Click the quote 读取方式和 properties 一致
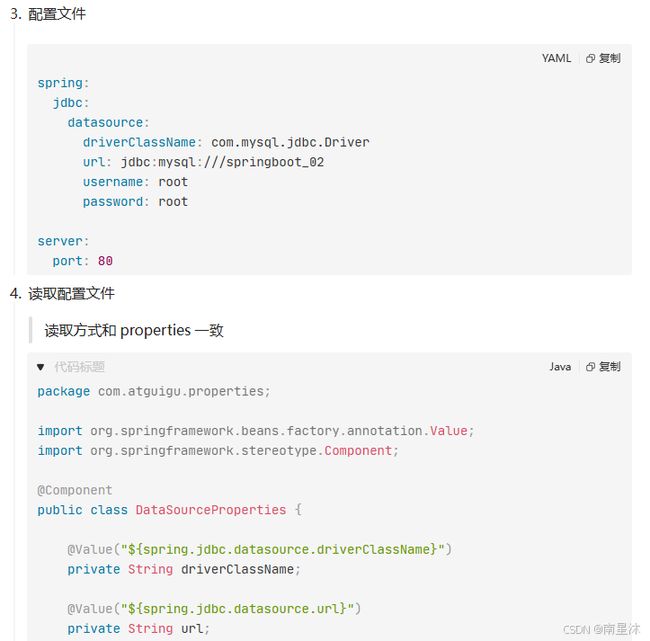650x641 pixels. [x=134, y=330]
